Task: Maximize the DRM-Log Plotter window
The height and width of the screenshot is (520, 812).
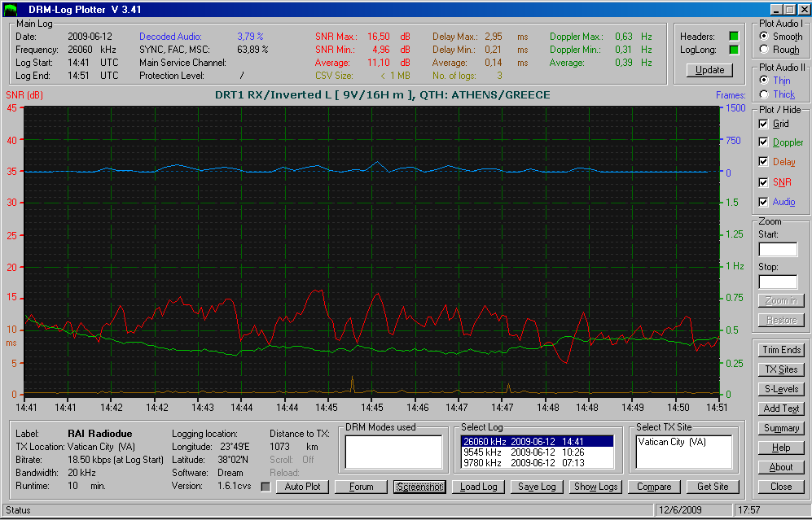Action: pyautogui.click(x=789, y=9)
